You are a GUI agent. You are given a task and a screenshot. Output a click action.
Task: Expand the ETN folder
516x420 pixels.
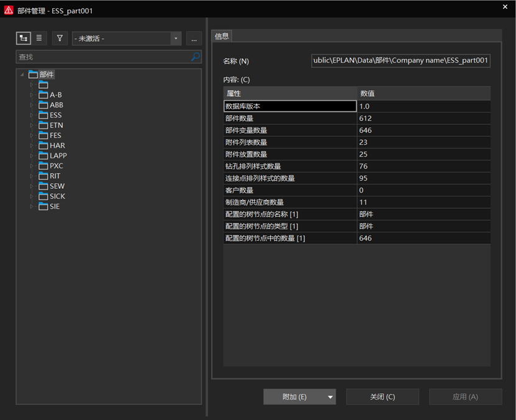tap(32, 126)
